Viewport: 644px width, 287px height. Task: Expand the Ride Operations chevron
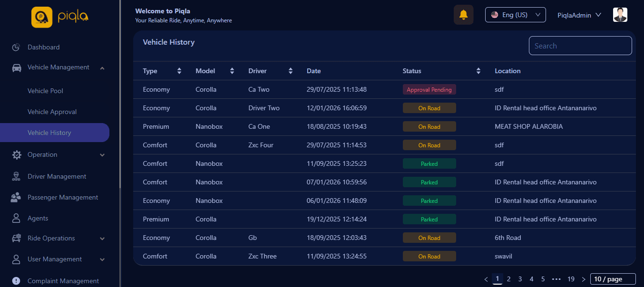[x=102, y=239]
